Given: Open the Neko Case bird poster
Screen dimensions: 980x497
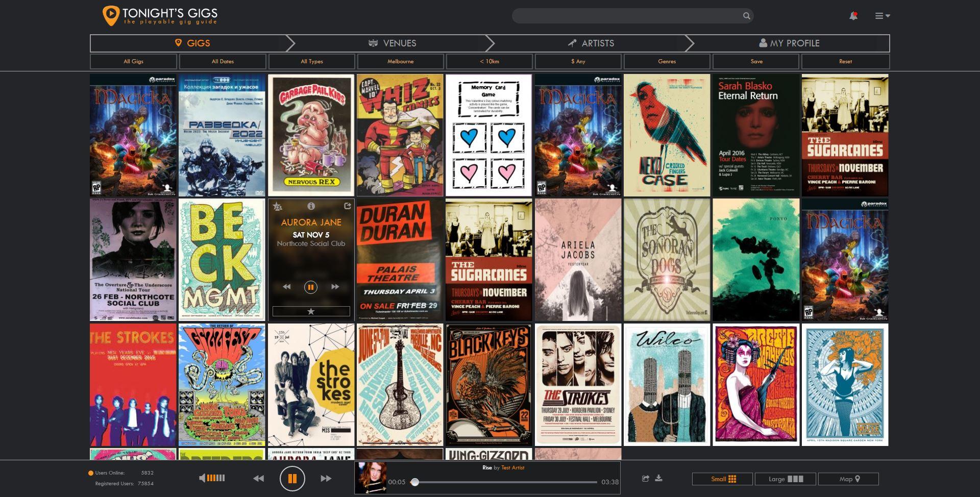Looking at the screenshot, I should (x=667, y=135).
